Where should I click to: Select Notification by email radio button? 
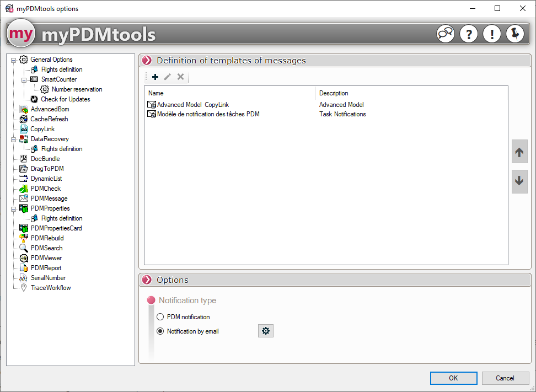pyautogui.click(x=160, y=331)
